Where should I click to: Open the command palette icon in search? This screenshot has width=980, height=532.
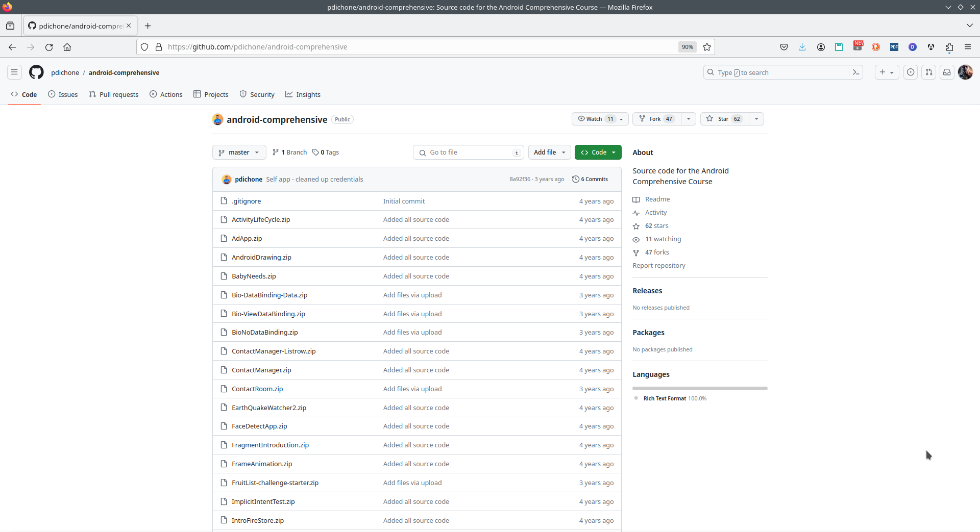tap(856, 72)
